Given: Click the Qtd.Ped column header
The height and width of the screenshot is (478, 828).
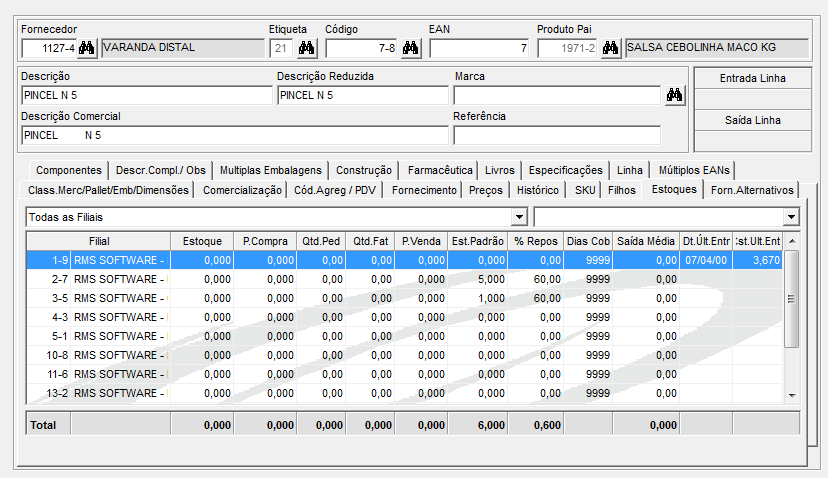Looking at the screenshot, I should pos(321,241).
